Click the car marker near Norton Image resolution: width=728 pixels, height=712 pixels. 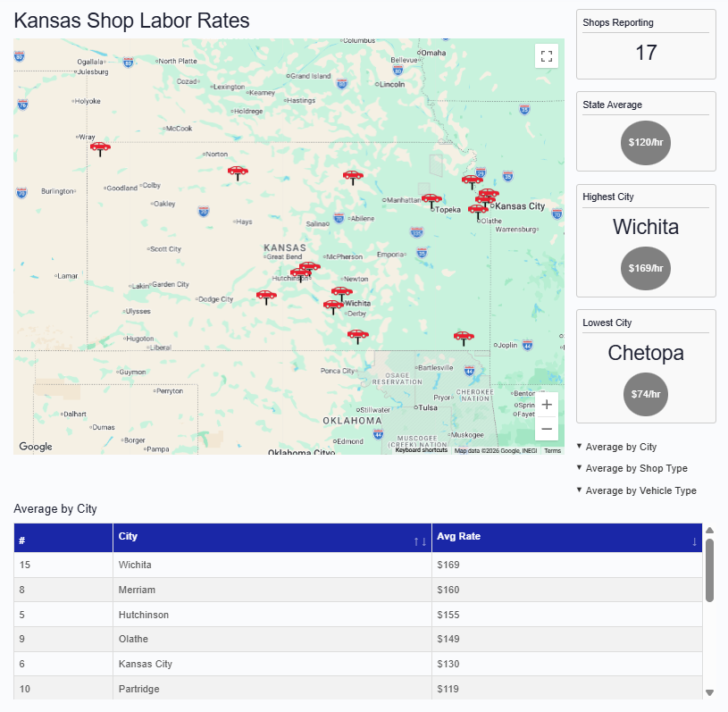tap(238, 173)
